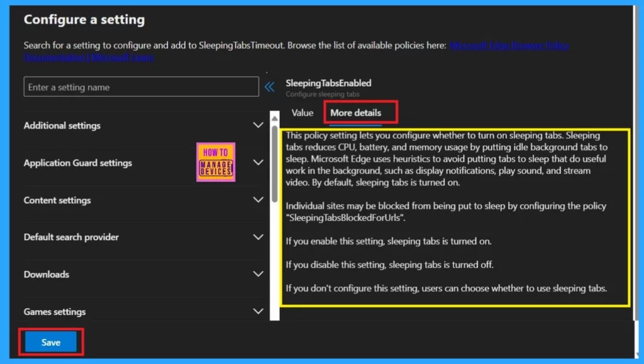The width and height of the screenshot is (644, 364).
Task: Expand Additional settings chevron
Action: 258,125
